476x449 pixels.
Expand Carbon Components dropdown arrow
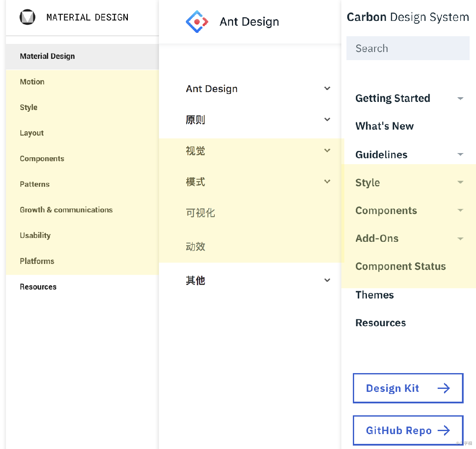[x=460, y=210]
